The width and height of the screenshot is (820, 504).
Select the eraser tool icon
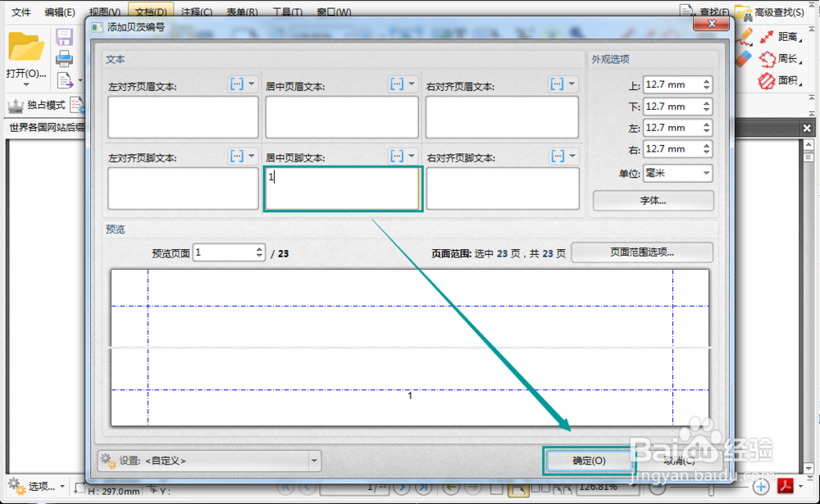click(x=744, y=58)
